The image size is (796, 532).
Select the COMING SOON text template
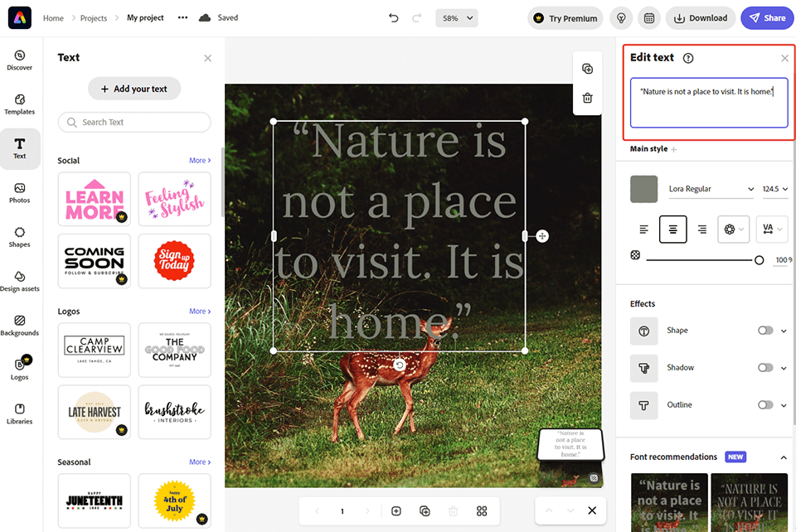(95, 261)
